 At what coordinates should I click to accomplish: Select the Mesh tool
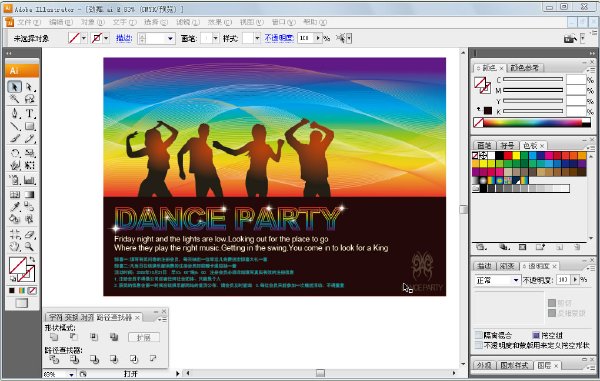(15, 194)
